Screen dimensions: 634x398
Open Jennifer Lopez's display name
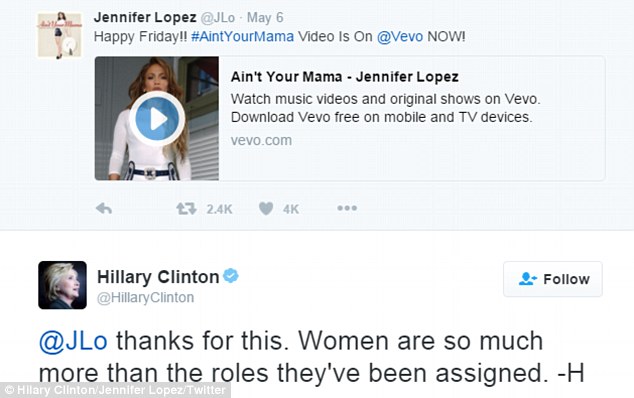click(x=145, y=17)
